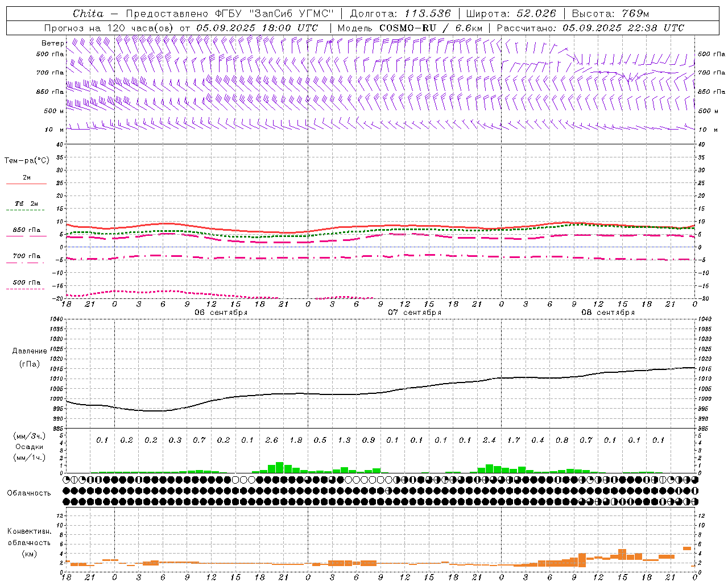Screen dimensions: 728x582
Task: Click the "07 сентября" date label
Action: [415, 313]
